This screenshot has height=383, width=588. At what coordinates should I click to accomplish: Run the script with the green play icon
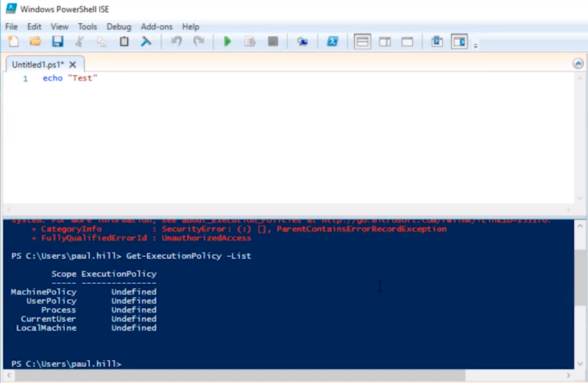(x=228, y=41)
